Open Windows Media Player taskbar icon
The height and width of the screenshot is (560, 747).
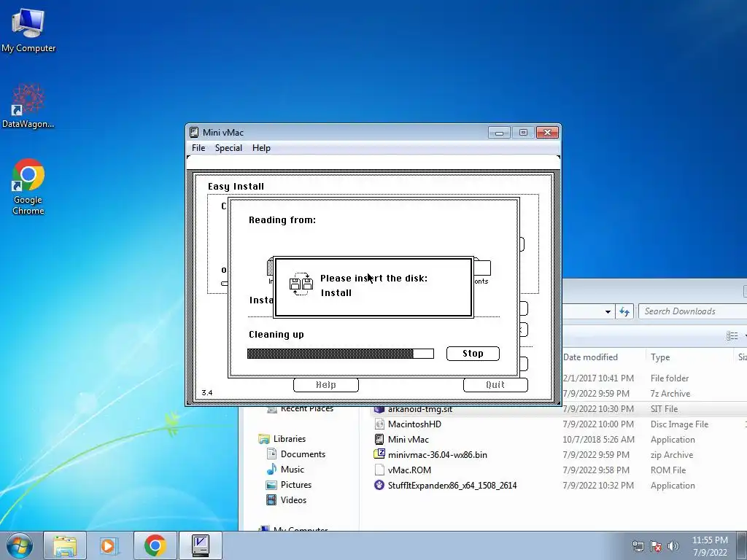tap(109, 545)
